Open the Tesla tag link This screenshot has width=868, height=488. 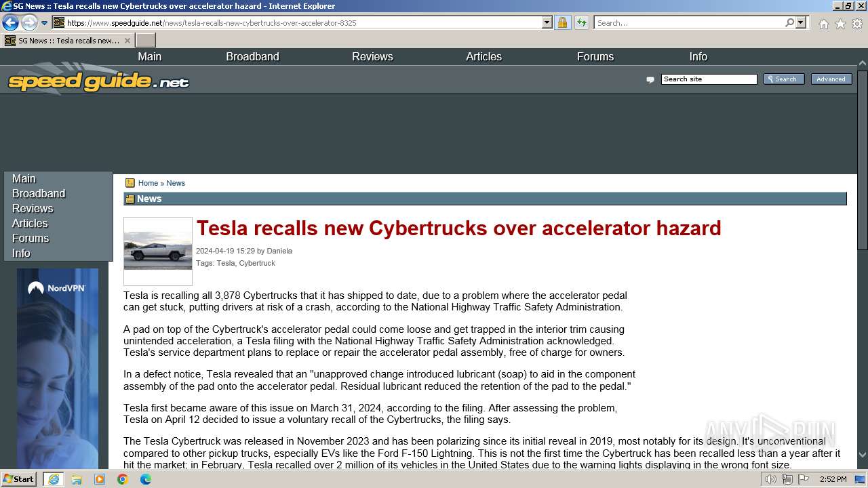tap(225, 263)
